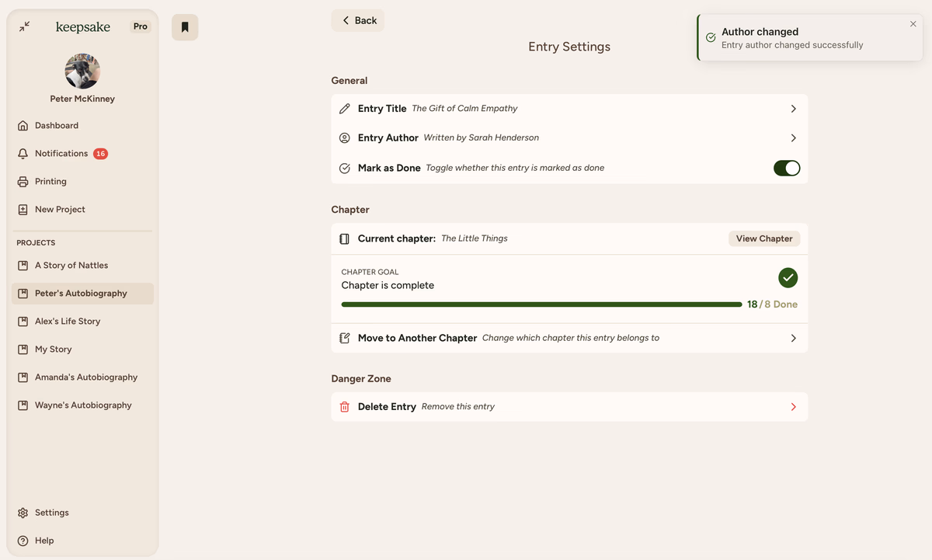Open Notifications via the bell icon
Screen dimensions: 932x560
(23, 154)
